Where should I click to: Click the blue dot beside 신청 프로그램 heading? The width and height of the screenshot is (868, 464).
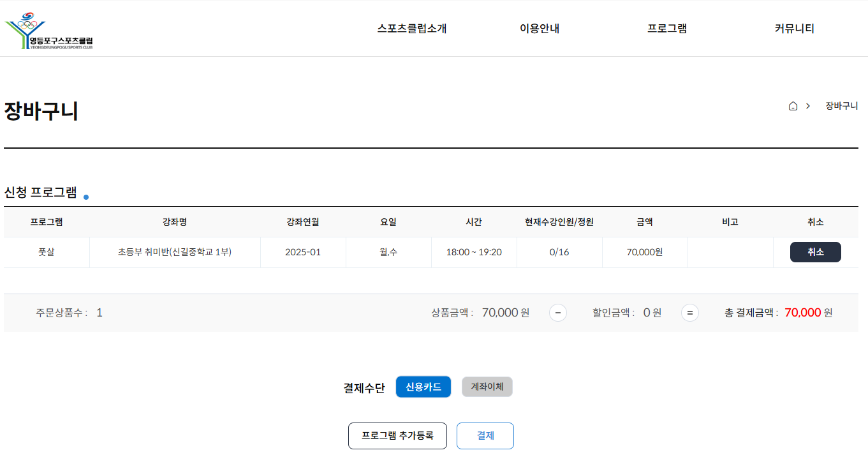click(x=86, y=197)
